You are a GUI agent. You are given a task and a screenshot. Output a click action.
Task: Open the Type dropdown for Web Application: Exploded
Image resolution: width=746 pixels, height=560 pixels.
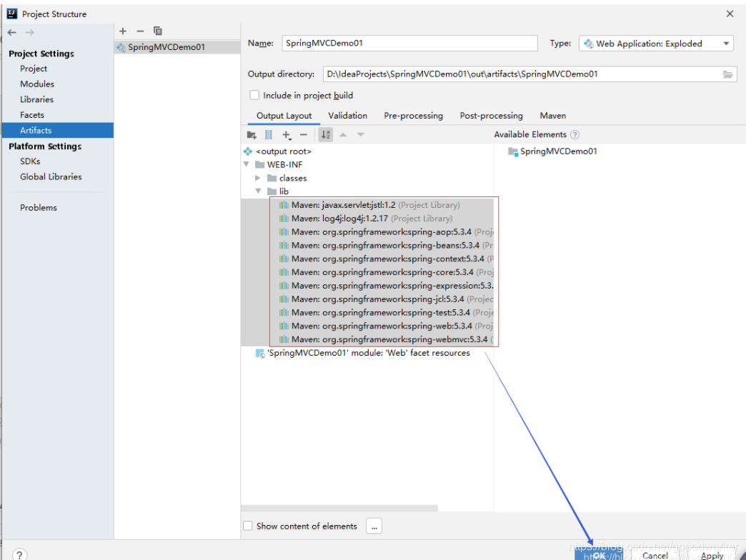(656, 44)
